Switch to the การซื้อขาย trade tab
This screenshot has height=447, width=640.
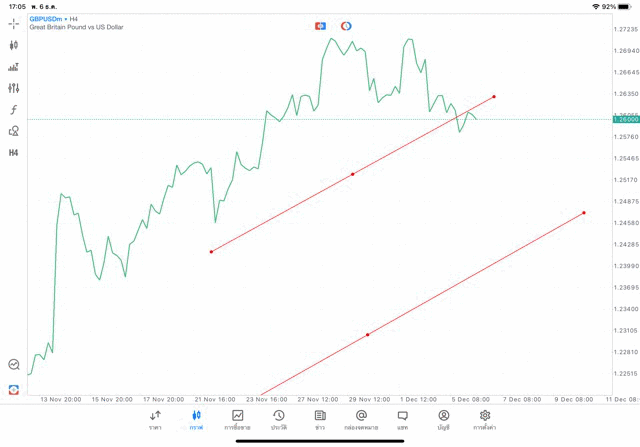238,419
